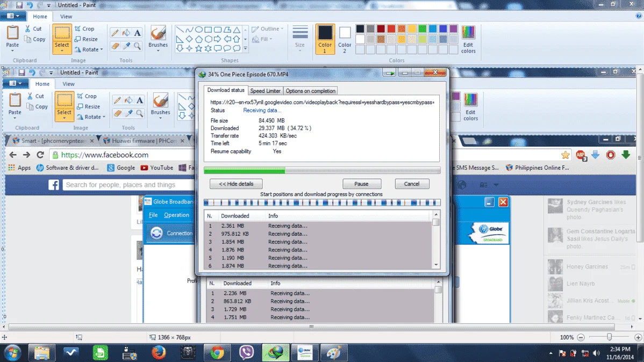The image size is (644, 362).
Task: Open the Options on completion tab
Action: tap(311, 91)
